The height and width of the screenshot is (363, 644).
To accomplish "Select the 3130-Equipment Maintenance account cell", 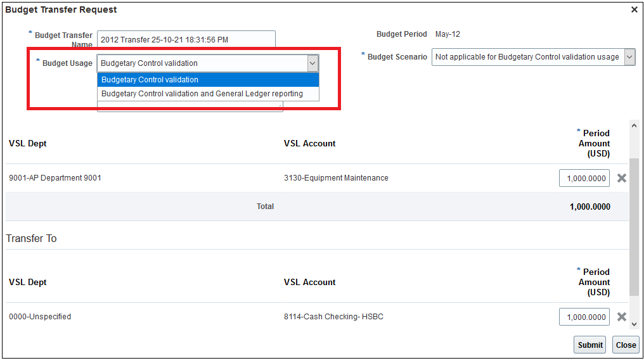I will (x=336, y=178).
